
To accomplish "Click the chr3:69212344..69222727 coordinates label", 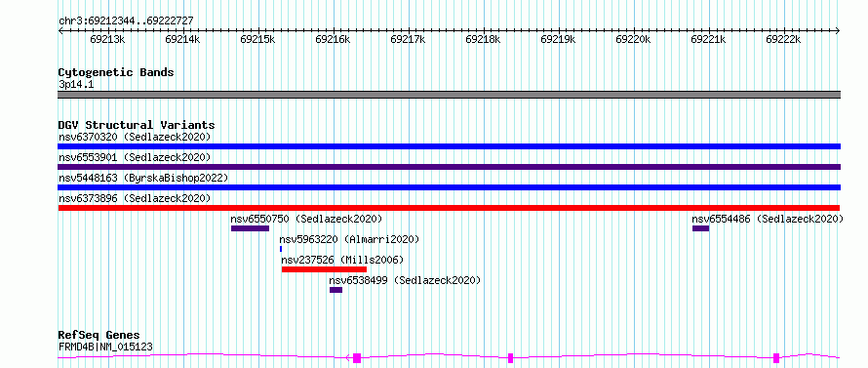I will (x=126, y=20).
